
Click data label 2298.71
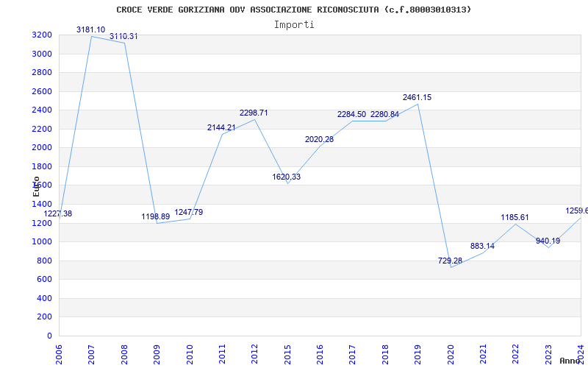(x=254, y=113)
